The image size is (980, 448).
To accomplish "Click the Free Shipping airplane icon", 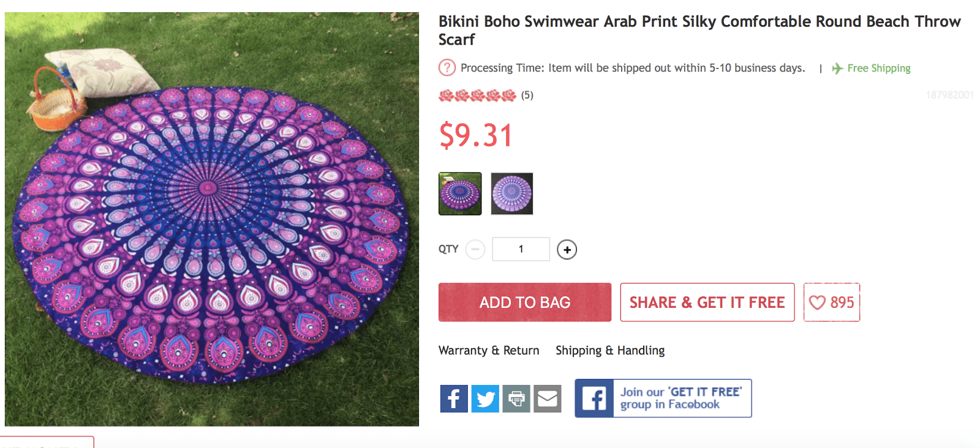I will tap(837, 69).
